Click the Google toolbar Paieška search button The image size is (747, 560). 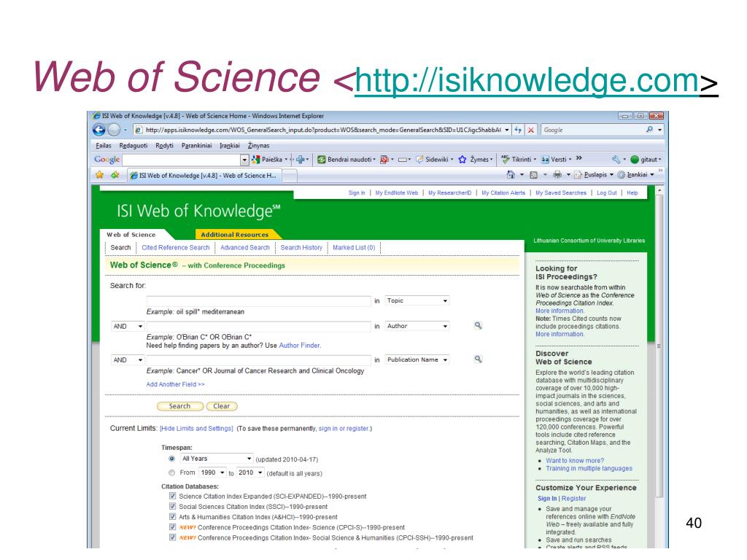click(267, 160)
